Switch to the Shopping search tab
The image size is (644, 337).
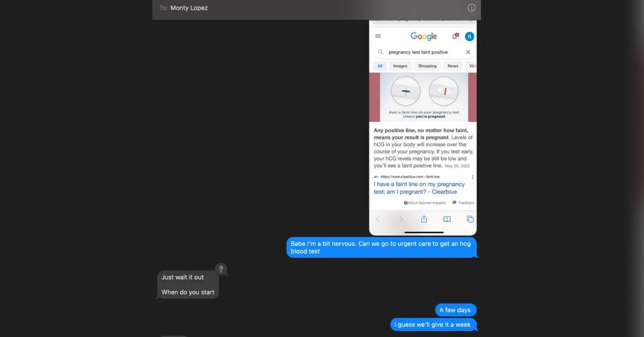[x=427, y=66]
